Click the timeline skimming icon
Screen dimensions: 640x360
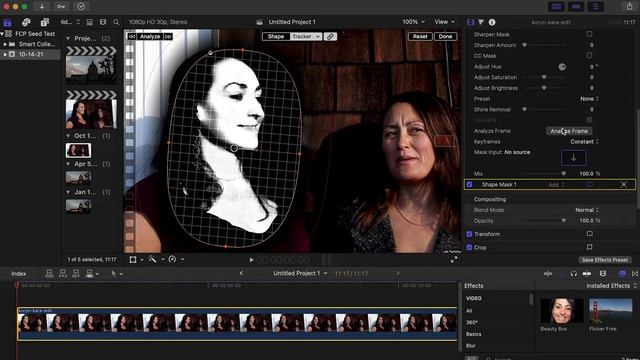(548, 273)
